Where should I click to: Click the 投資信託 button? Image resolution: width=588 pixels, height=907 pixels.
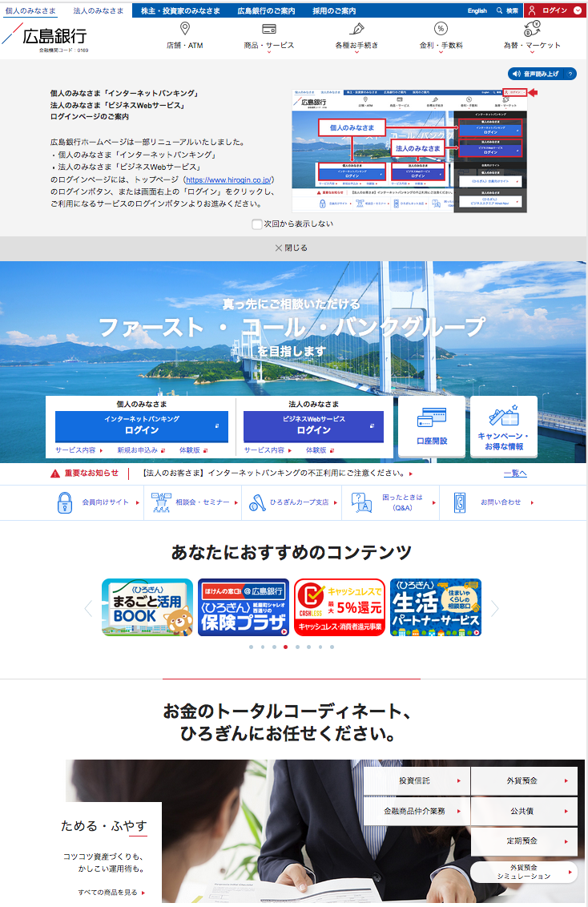point(417,781)
